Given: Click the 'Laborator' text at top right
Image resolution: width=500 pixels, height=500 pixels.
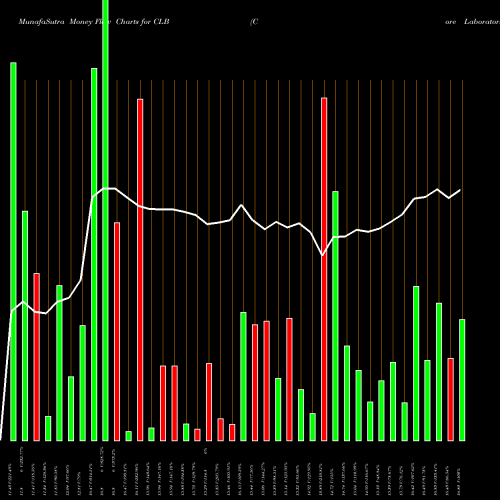Looking at the screenshot, I should tap(482, 22).
